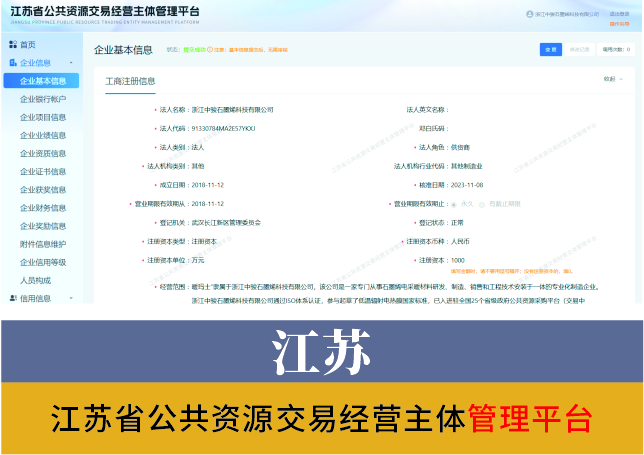Click 登记机关 value 武汉长江新区管理委员会
Screen dimensions: 644x455
[226, 223]
